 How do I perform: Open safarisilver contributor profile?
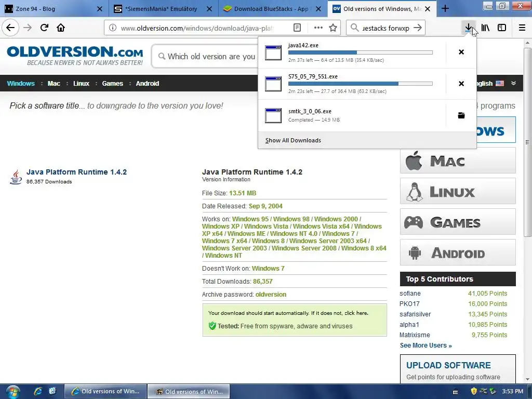point(415,314)
